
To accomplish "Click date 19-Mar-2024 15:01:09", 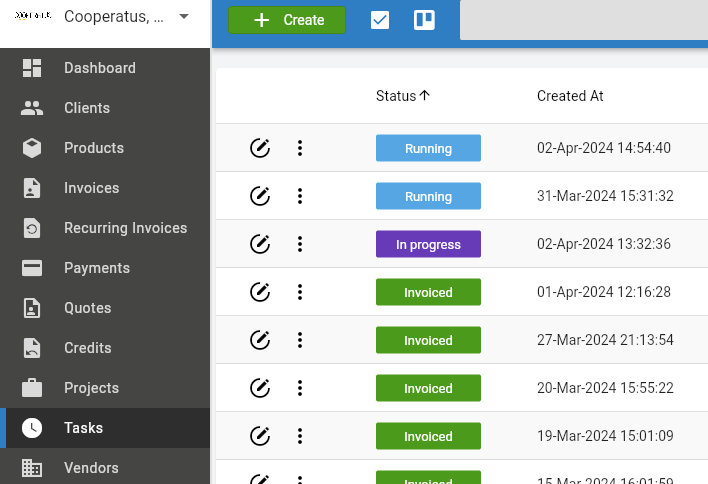I will pos(605,436).
